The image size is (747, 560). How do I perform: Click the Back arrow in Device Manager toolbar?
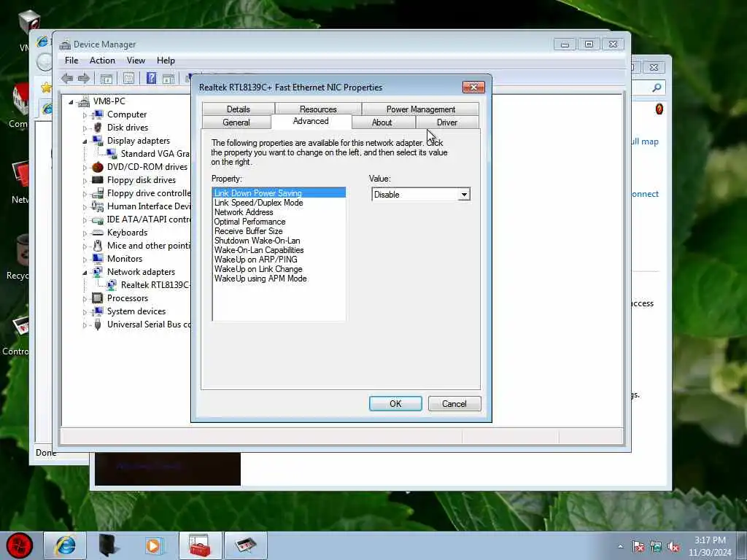[67, 79]
